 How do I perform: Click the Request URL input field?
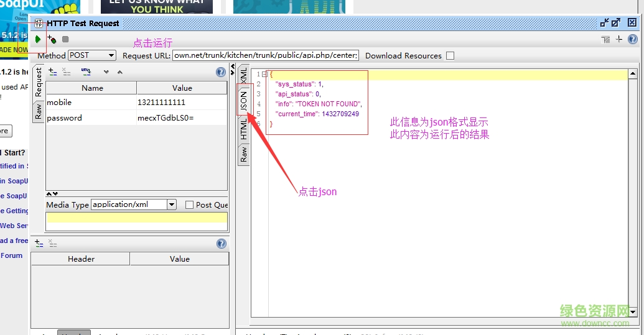266,55
